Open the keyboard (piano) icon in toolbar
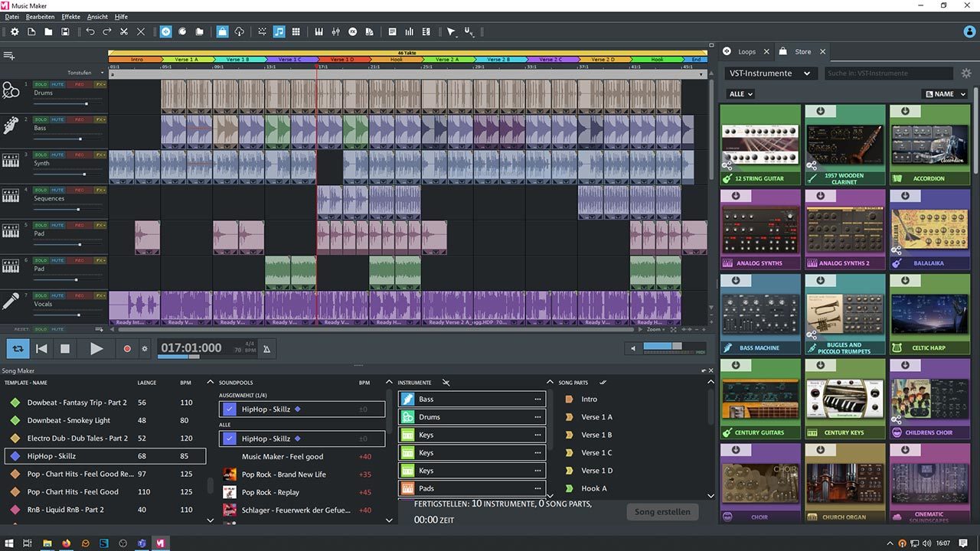This screenshot has height=551, width=980. pyautogui.click(x=318, y=31)
